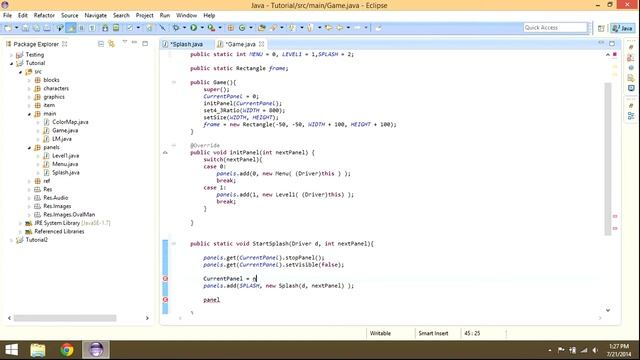
Task: Expand the JRE System Library node
Action: coord(20,223)
